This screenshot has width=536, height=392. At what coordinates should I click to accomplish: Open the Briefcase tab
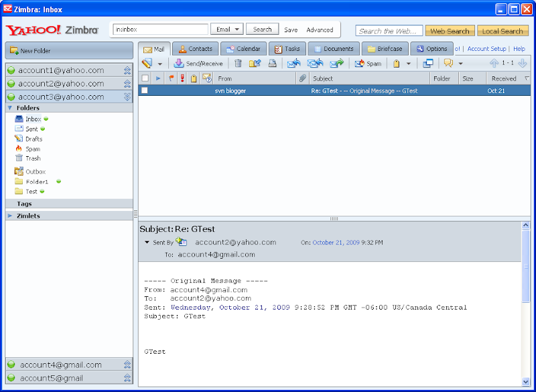coord(385,49)
